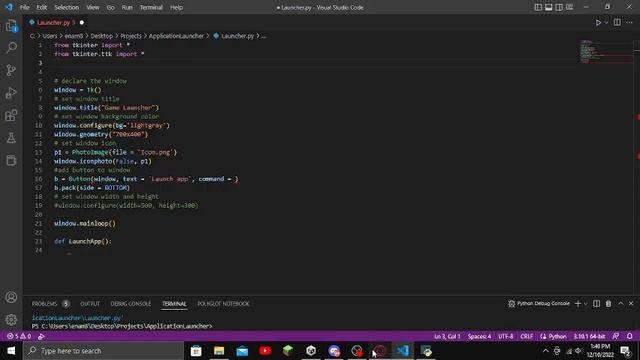Open File Explorer from taskbar
The image size is (640, 360).
[x=219, y=351]
